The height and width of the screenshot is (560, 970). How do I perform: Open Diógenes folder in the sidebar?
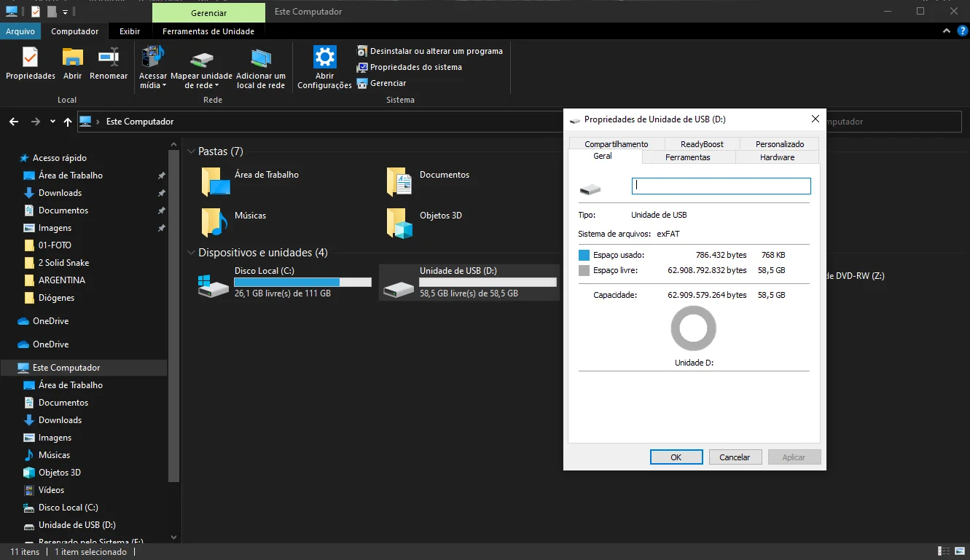pos(56,298)
